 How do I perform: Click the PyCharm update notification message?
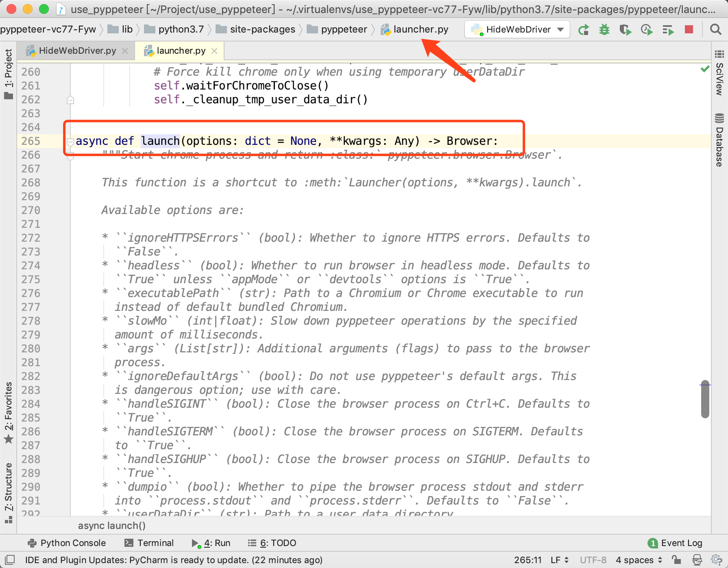174,560
